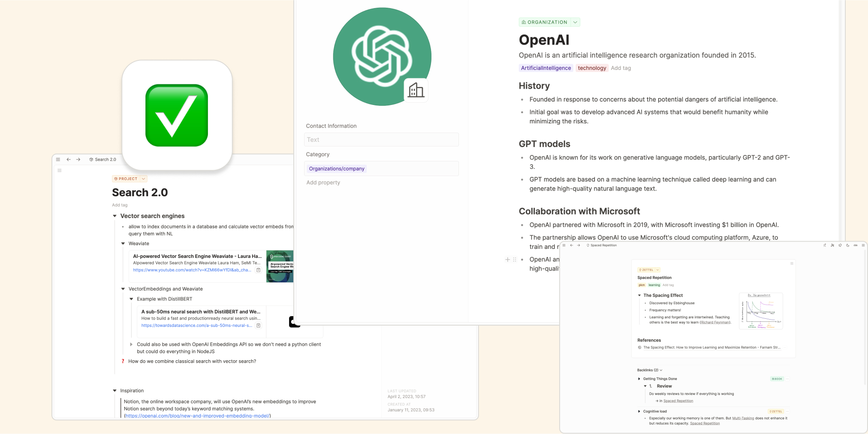The height and width of the screenshot is (434, 868).
Task: Click the red question mark block icon
Action: coord(123,361)
